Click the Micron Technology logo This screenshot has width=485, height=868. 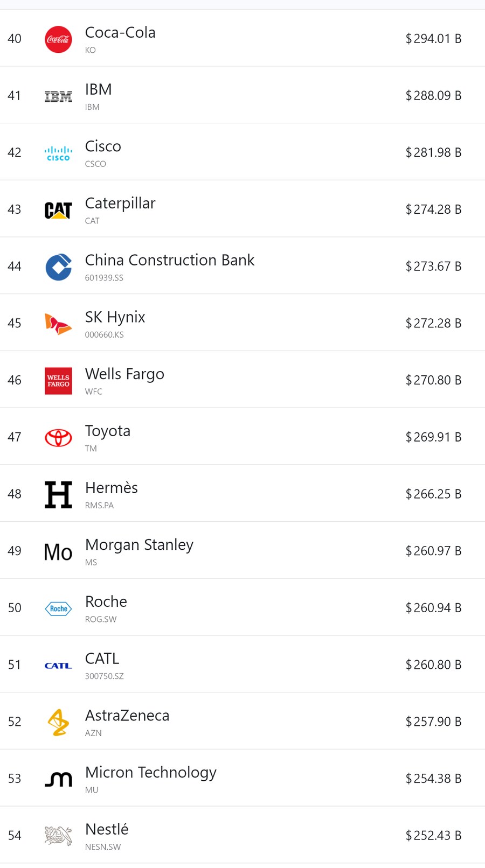58,779
